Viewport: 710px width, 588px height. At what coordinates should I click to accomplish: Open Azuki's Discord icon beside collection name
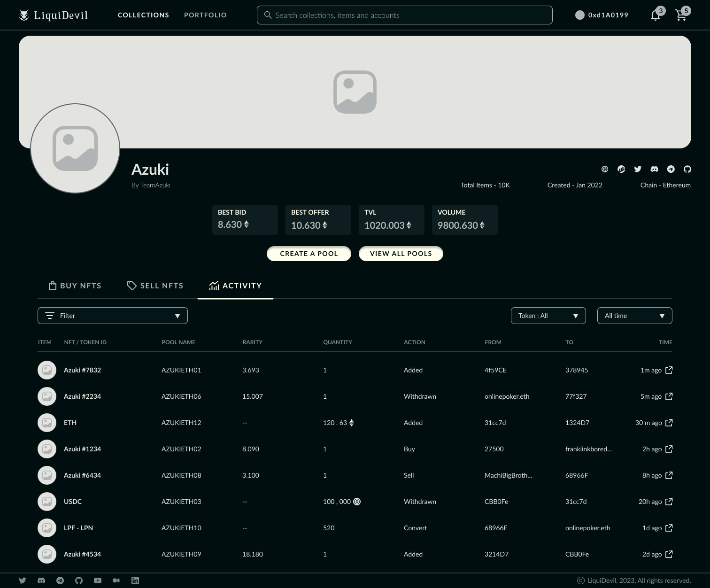(x=654, y=169)
